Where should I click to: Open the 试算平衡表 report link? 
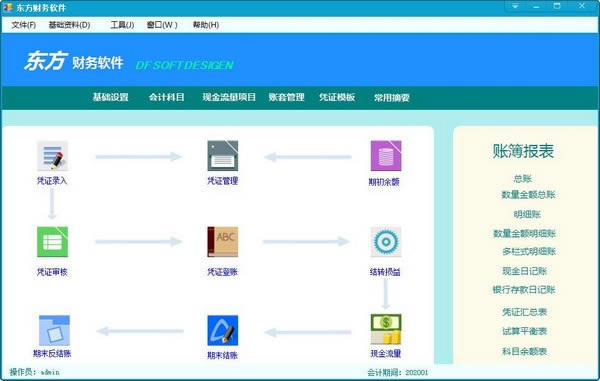[525, 331]
